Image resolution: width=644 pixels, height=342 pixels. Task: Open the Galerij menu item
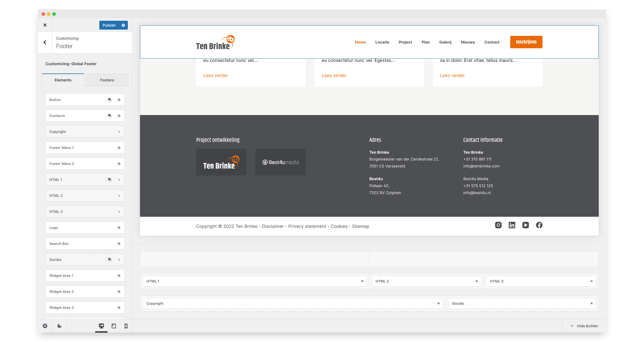point(445,42)
